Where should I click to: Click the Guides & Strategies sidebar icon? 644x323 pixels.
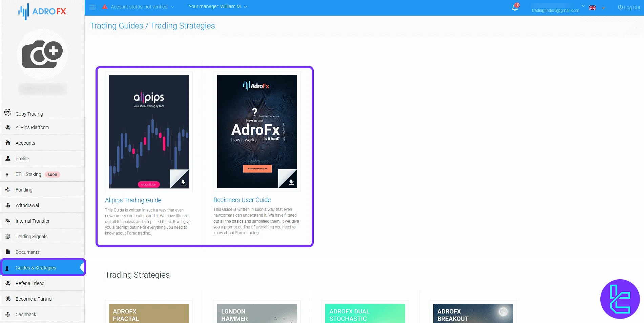coord(7,268)
